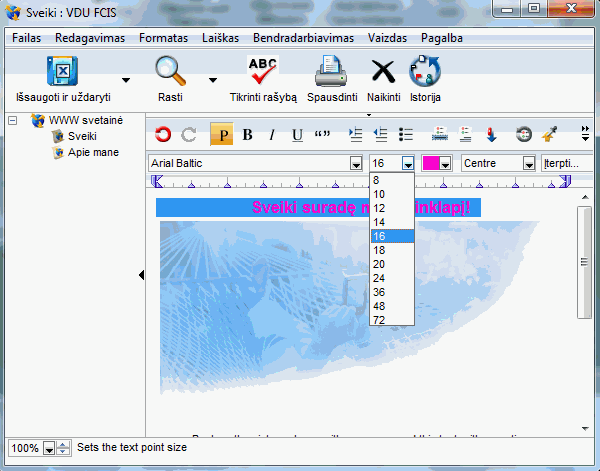Click the red undo arrow icon
This screenshot has width=600, height=471.
pos(163,134)
